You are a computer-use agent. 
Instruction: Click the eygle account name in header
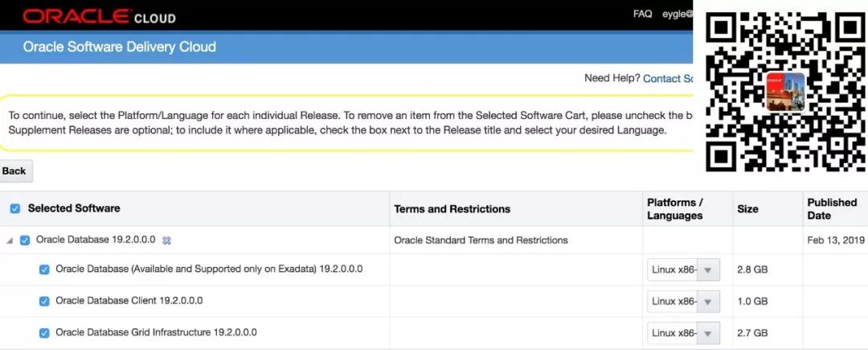(677, 14)
